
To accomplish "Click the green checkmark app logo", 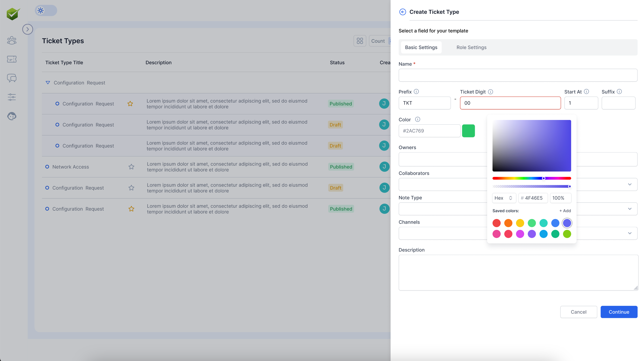I will point(13,14).
